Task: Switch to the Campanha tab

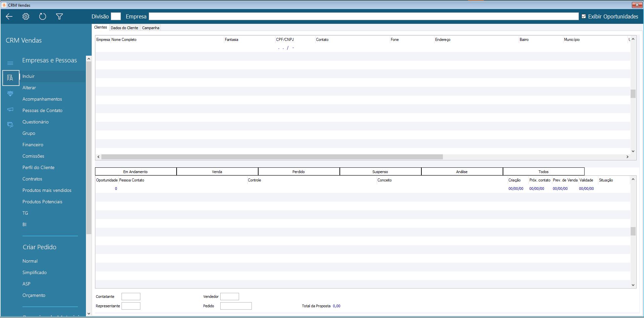Action: (151, 28)
